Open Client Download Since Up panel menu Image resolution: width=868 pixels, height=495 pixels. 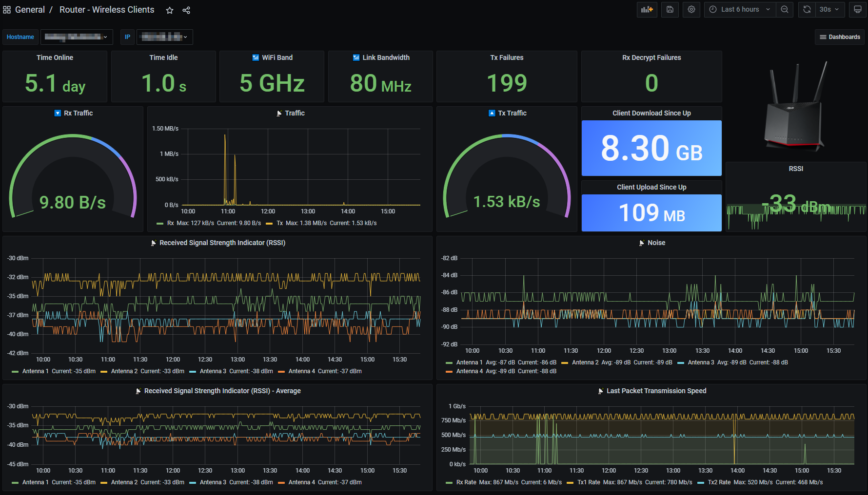651,113
